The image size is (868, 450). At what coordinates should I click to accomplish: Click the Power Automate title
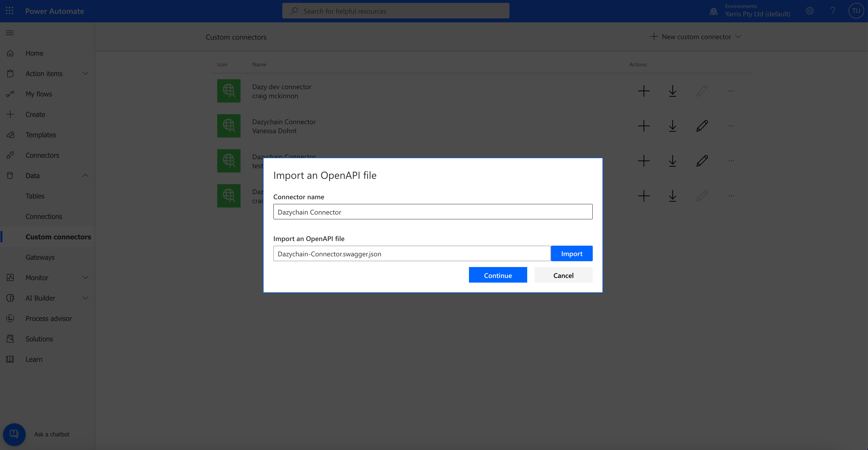click(x=55, y=11)
